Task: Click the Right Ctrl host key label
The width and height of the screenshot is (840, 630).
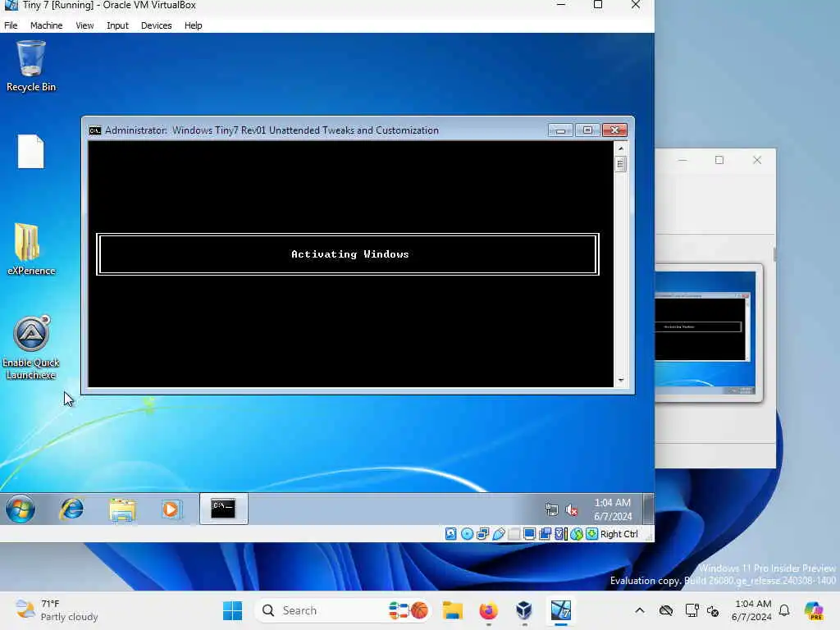Action: (619, 534)
